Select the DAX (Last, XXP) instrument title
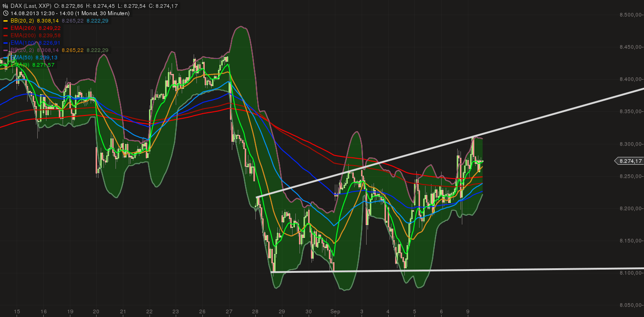Viewport: 644px width, 317px height. pyautogui.click(x=30, y=6)
